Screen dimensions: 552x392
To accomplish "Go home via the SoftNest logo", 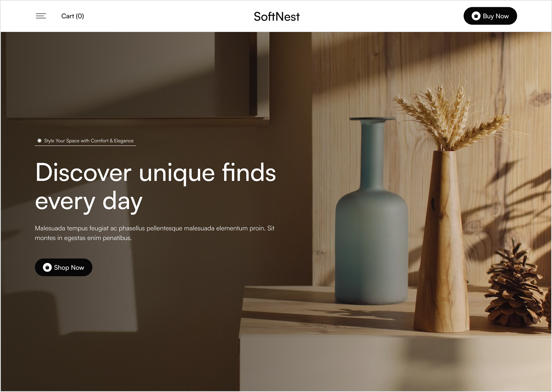I will [277, 17].
